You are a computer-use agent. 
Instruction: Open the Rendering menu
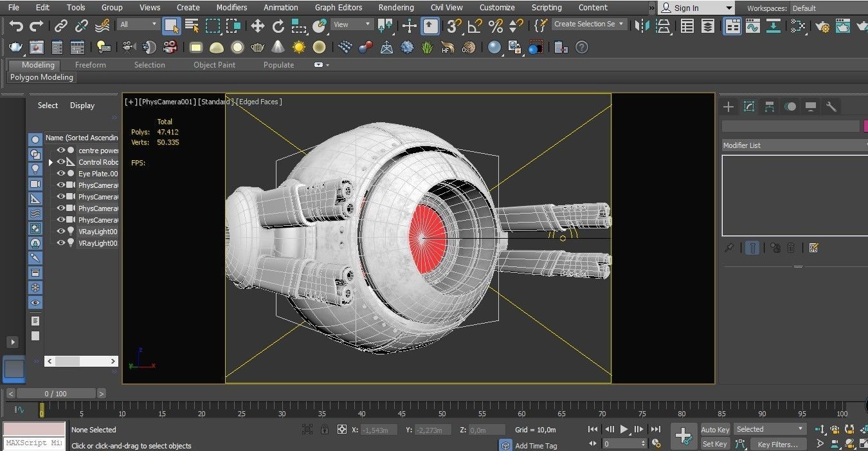[396, 8]
